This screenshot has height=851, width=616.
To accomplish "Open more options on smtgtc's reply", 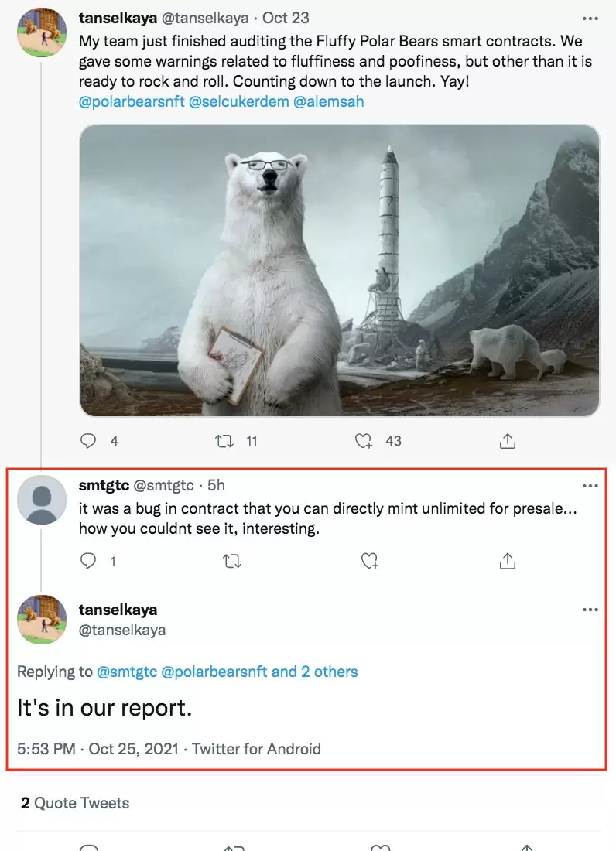I will [x=590, y=486].
